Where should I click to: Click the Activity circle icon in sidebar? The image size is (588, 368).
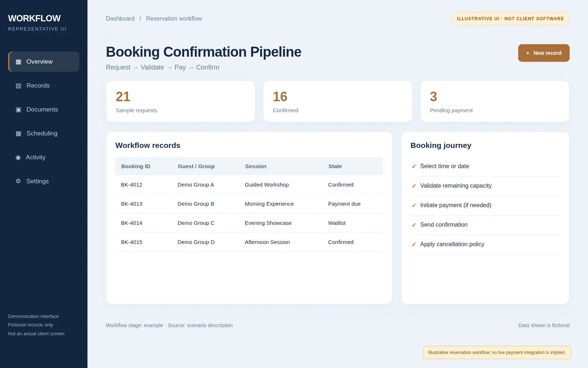[18, 158]
